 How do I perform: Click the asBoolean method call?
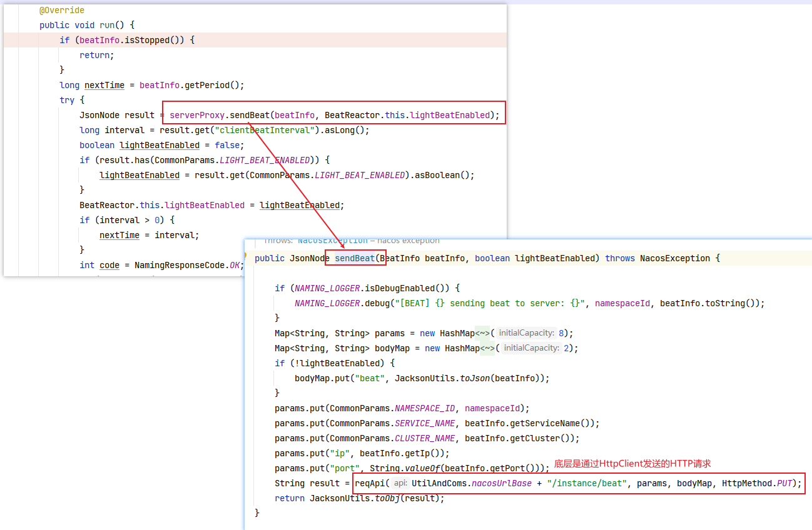pos(437,175)
